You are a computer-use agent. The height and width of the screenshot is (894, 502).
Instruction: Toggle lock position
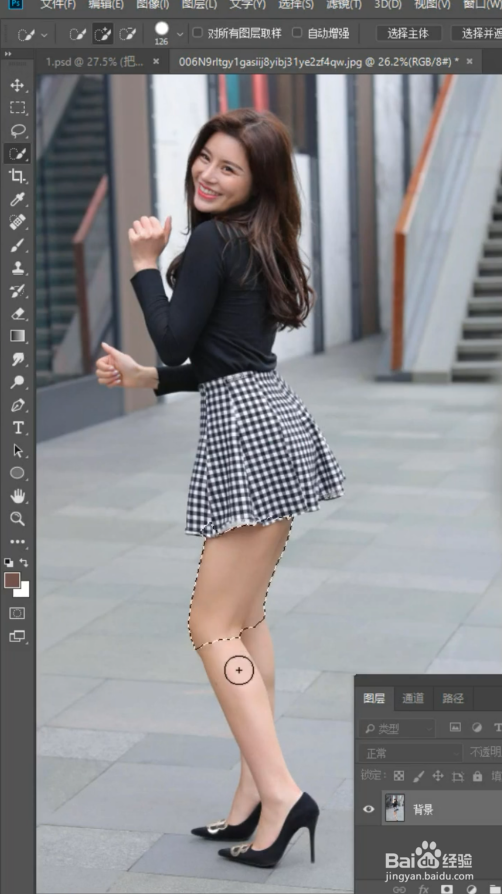(438, 775)
